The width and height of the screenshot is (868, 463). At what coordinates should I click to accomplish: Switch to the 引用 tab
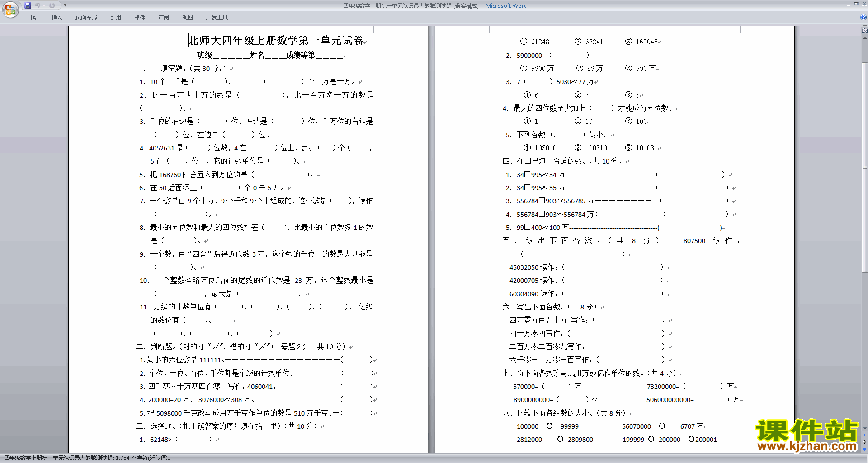point(116,18)
